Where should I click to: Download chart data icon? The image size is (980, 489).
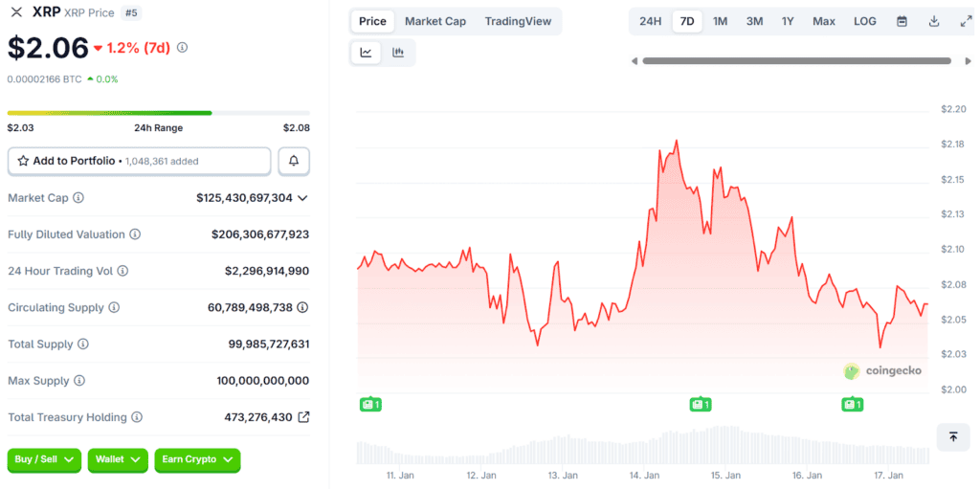(934, 21)
